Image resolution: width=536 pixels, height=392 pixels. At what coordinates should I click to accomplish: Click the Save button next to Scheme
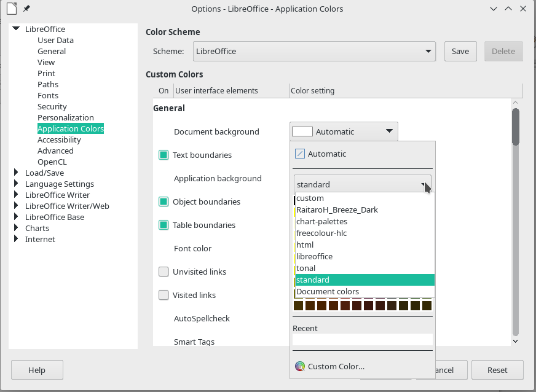pyautogui.click(x=460, y=51)
